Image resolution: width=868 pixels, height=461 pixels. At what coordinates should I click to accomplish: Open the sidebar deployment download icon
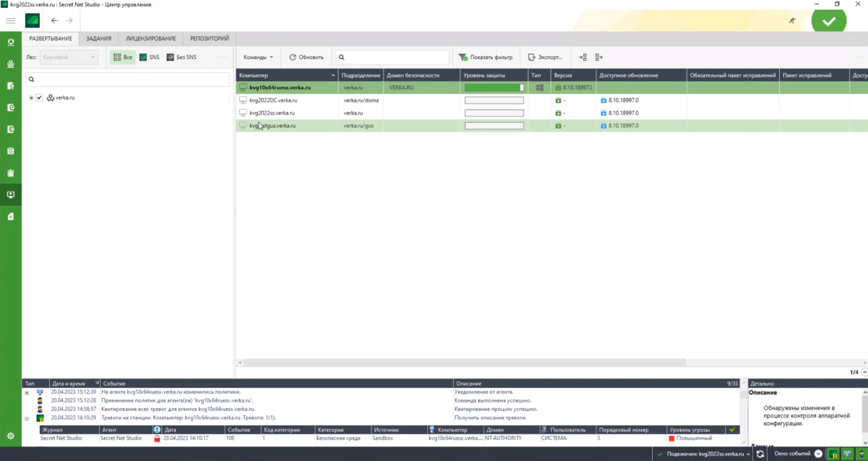pyautogui.click(x=11, y=194)
